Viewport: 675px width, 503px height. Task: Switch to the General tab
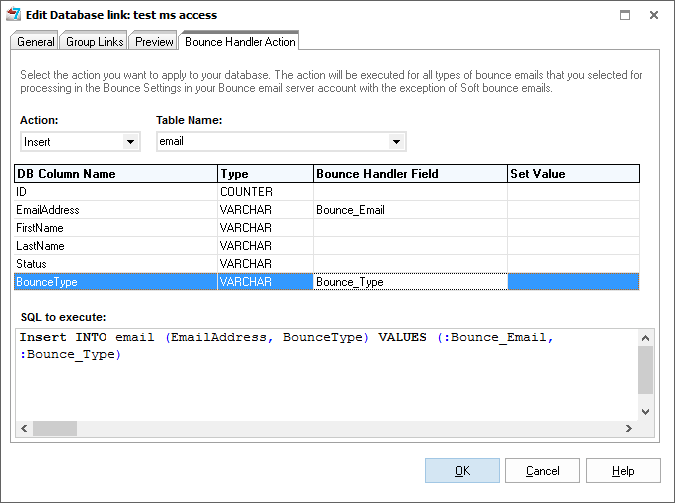[35, 41]
